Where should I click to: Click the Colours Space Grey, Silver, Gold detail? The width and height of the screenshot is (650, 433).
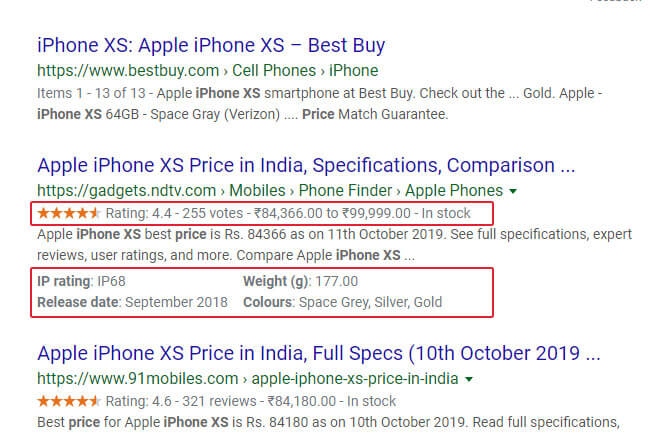(x=342, y=302)
